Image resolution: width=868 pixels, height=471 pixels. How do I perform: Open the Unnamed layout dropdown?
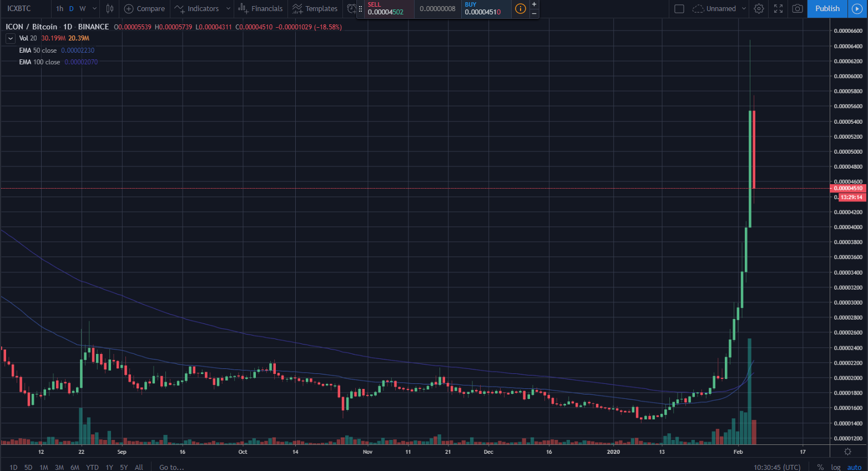click(x=744, y=8)
